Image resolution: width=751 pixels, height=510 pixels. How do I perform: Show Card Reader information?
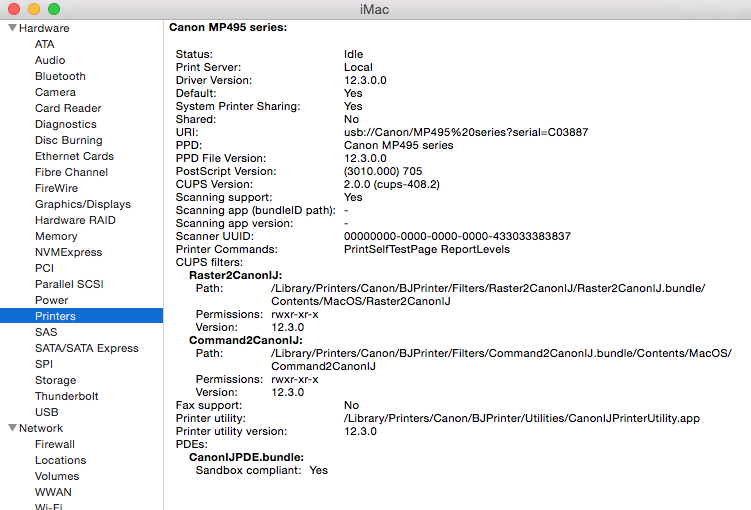[x=68, y=108]
